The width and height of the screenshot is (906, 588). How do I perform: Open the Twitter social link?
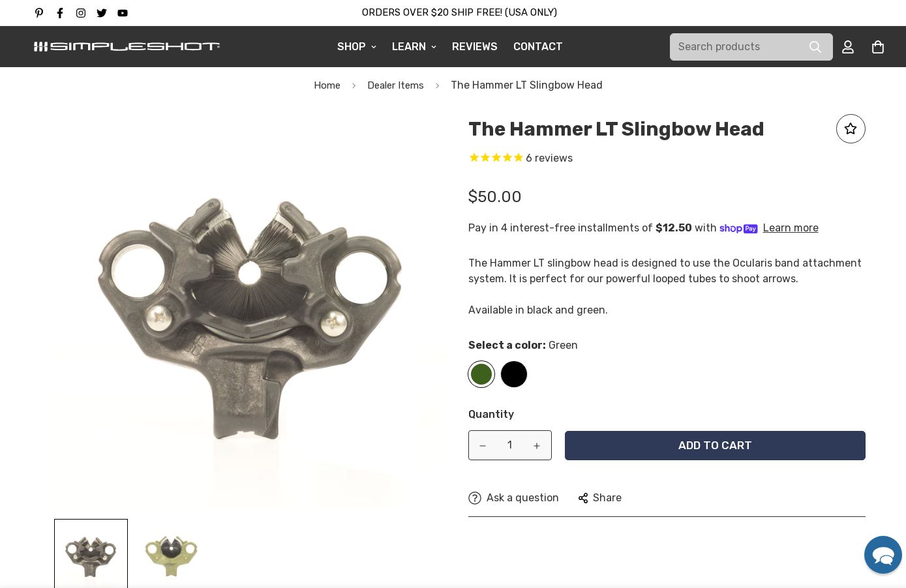click(x=102, y=13)
